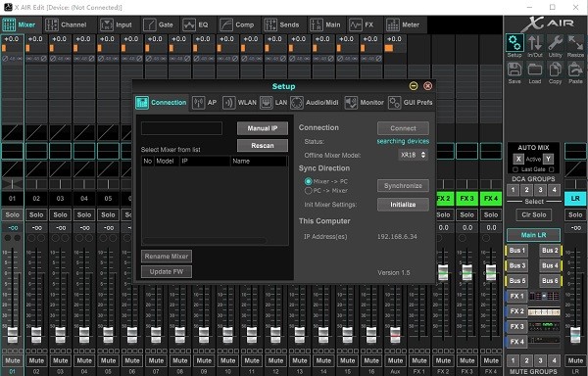Open FX 1 effect thumbnail
The width and height of the screenshot is (588, 376).
tap(544, 297)
